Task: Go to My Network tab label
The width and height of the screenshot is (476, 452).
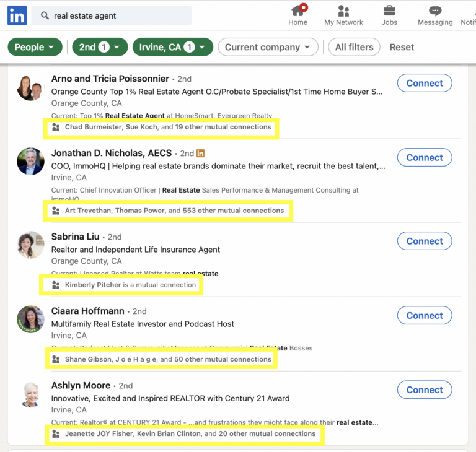Action: [343, 22]
